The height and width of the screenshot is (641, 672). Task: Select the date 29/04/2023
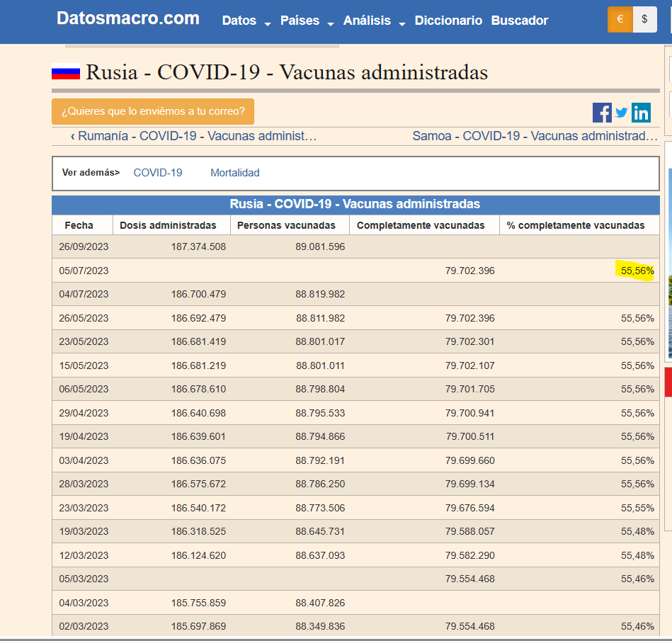point(84,414)
